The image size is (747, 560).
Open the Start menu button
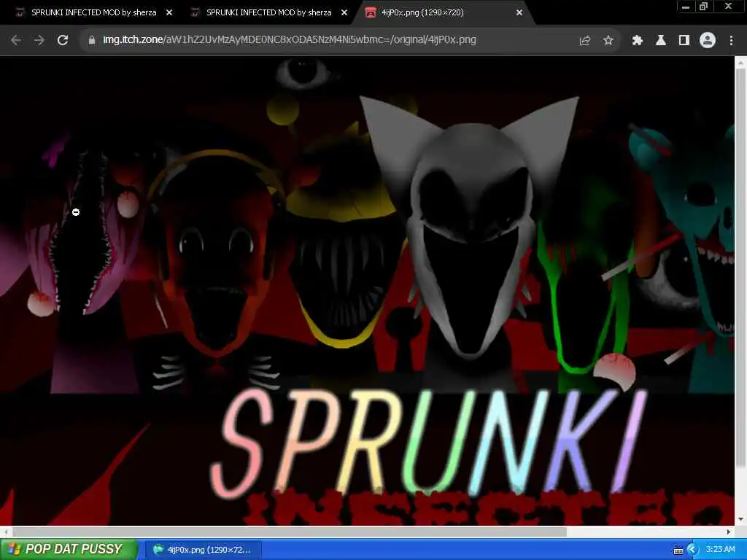click(68, 549)
